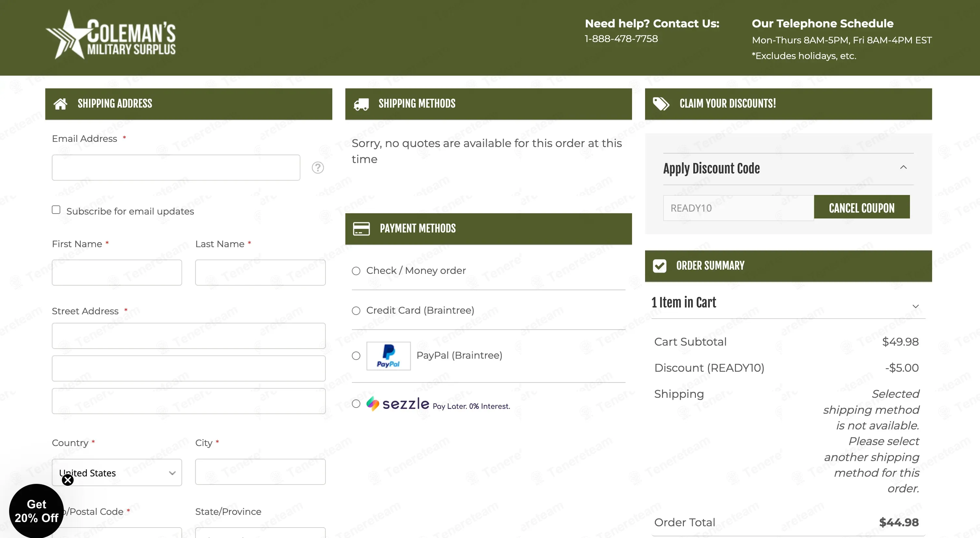Focus the third Street Address line
The image size is (980, 538).
click(189, 401)
